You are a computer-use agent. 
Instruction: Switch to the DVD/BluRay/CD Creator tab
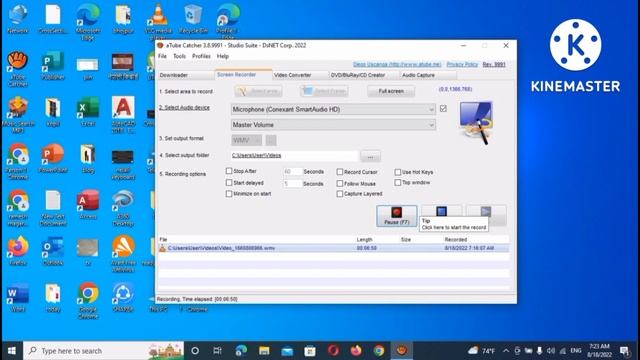pos(364,75)
